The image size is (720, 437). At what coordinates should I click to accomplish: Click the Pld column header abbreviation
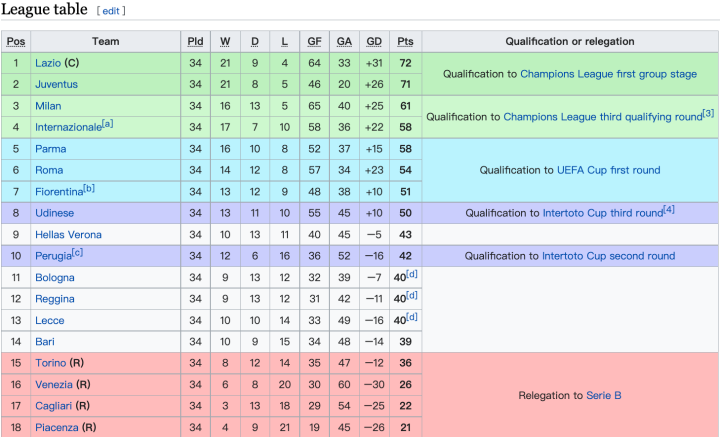[195, 41]
